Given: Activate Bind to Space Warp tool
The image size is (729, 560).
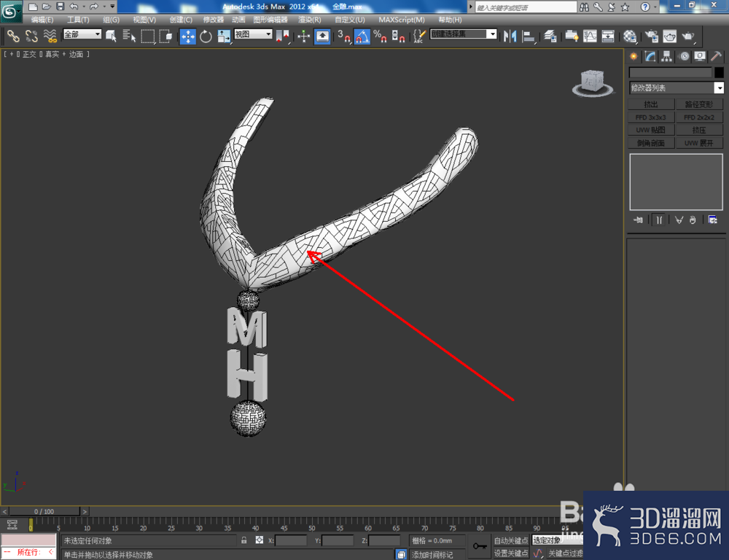Looking at the screenshot, I should [x=50, y=36].
